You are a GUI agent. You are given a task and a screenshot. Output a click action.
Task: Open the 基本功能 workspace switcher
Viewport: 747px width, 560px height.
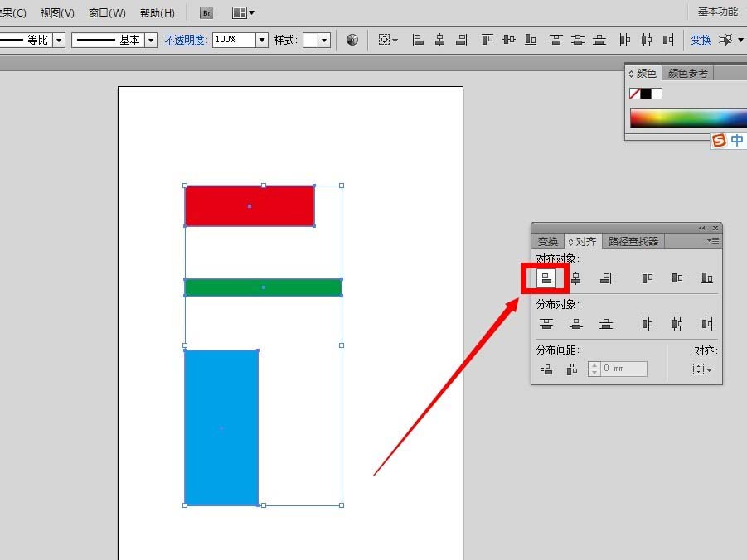coord(717,12)
